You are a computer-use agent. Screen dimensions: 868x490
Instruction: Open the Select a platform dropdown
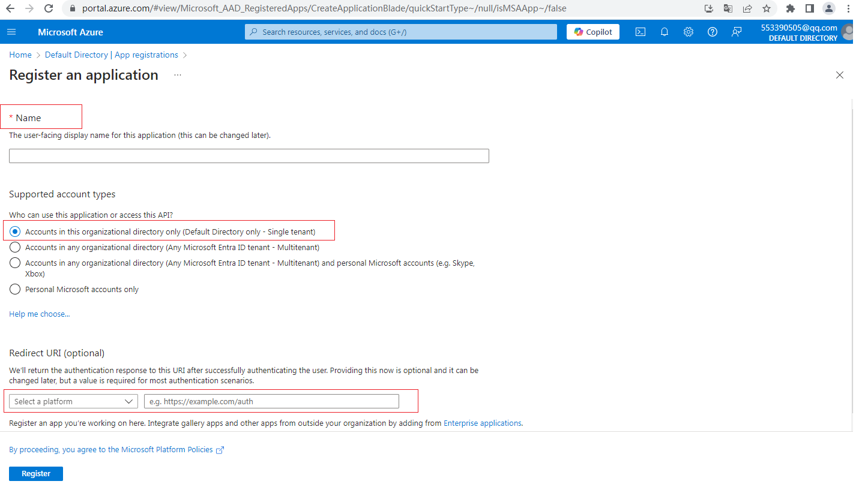(73, 401)
